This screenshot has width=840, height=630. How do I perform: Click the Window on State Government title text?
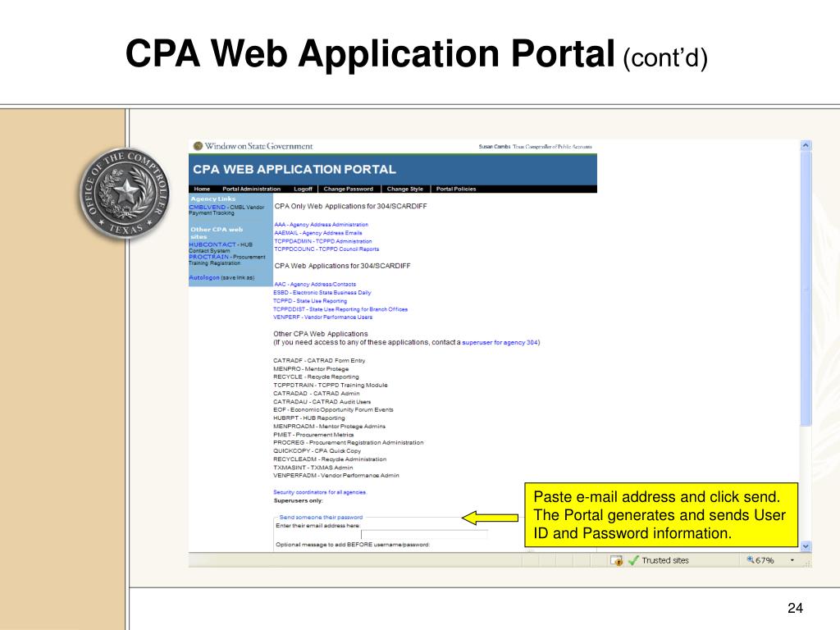(x=258, y=146)
